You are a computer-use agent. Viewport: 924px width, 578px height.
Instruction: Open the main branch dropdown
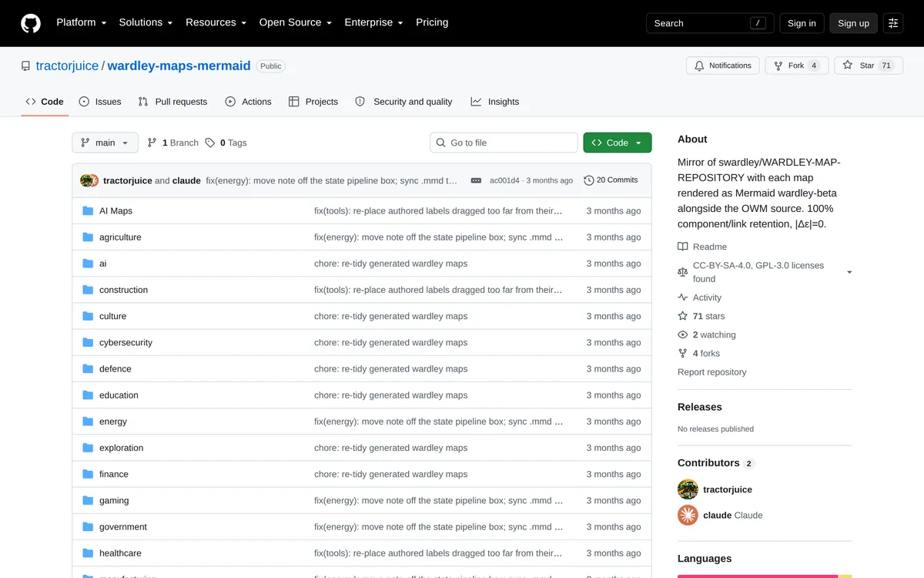pyautogui.click(x=105, y=143)
